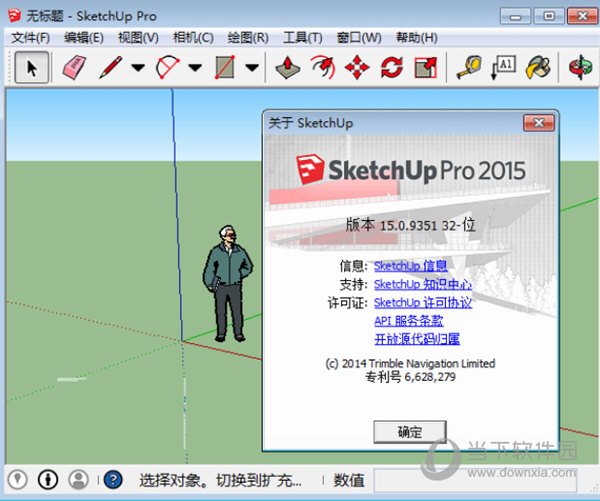Click the SketchUp logo in title bar
The width and height of the screenshot is (600, 501).
click(15, 16)
